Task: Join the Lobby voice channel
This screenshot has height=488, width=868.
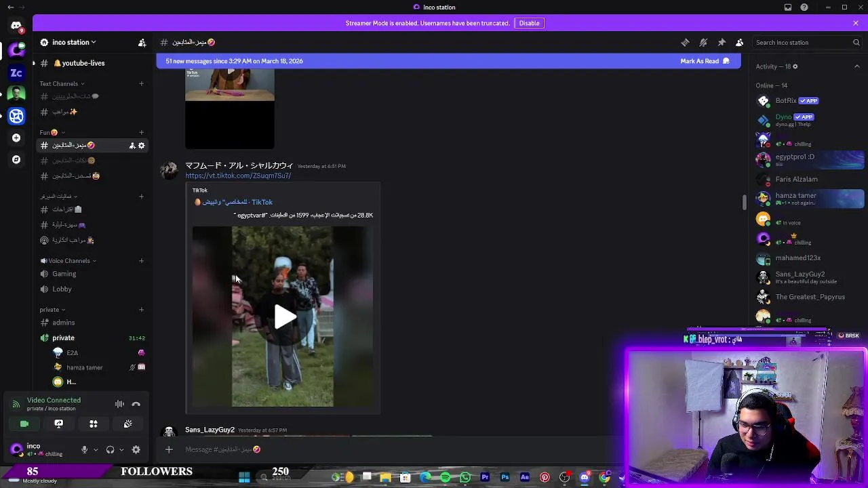Action: click(x=92, y=289)
